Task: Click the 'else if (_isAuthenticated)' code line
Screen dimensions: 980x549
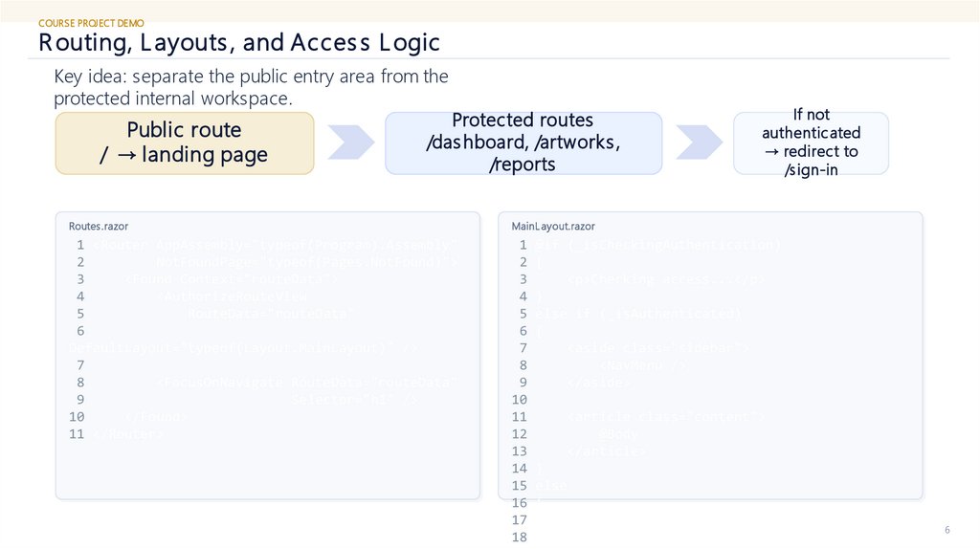Action: tap(637, 314)
